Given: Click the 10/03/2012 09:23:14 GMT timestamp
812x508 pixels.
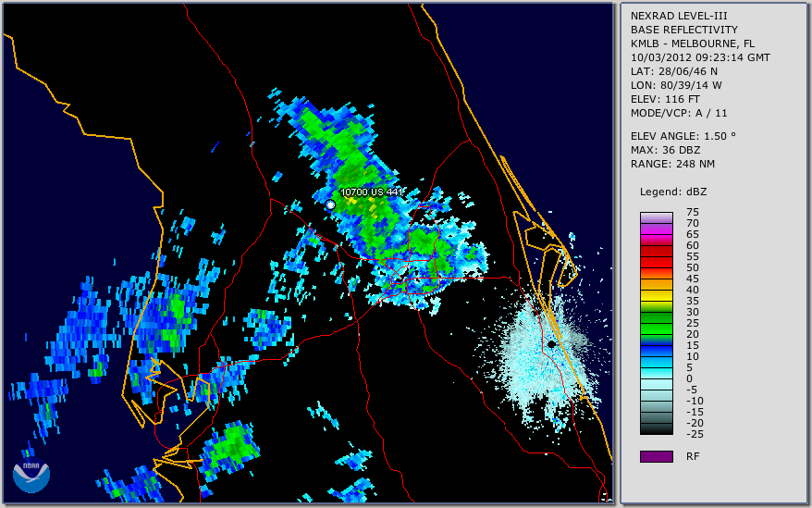Looking at the screenshot, I should [700, 57].
